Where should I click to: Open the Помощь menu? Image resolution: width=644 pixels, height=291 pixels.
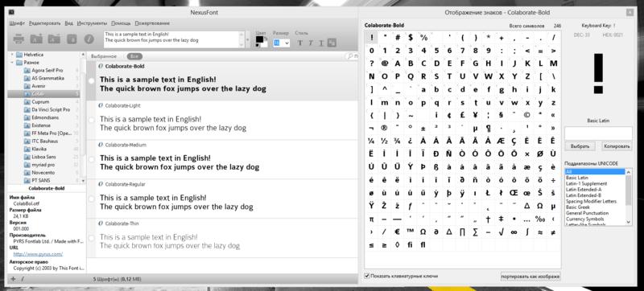tap(121, 23)
